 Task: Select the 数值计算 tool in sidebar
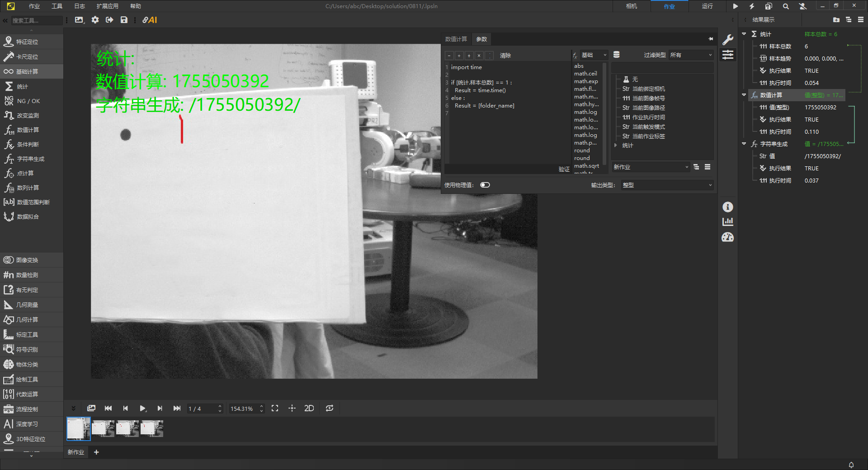tap(27, 130)
